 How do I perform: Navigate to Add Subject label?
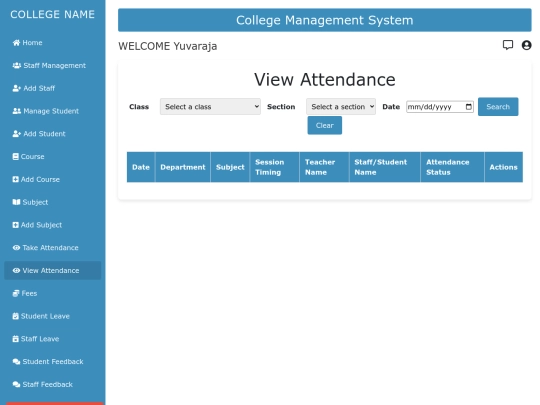(x=41, y=225)
